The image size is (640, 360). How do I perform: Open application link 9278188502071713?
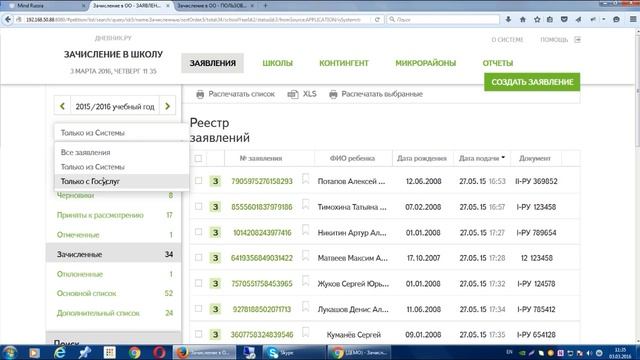[x=262, y=309]
